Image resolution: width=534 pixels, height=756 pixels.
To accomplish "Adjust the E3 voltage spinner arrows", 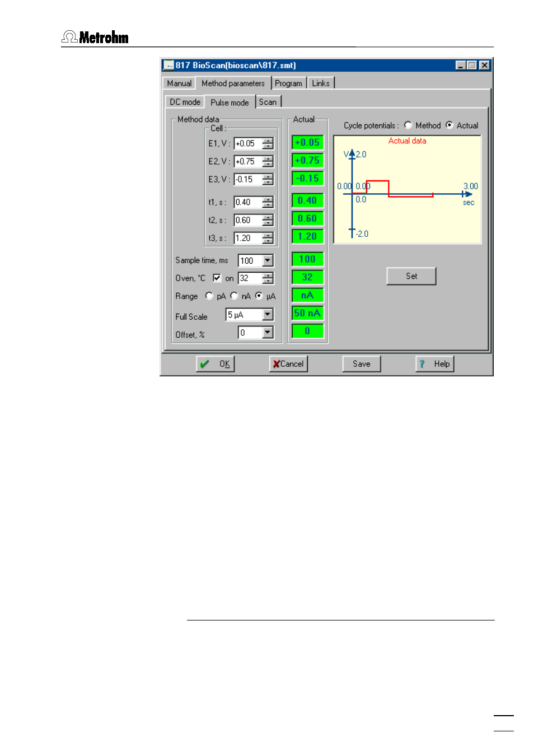I will [x=268, y=179].
